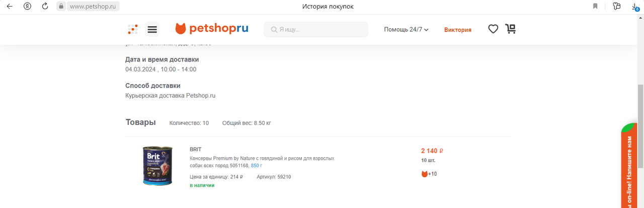The width and height of the screenshot is (644, 208).
Task: Open the Консервы Premium by Nature product link
Action: 262,162
